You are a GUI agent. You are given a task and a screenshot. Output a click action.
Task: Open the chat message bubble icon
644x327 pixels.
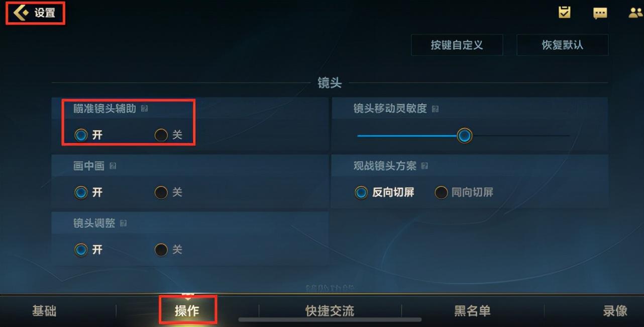pos(600,14)
